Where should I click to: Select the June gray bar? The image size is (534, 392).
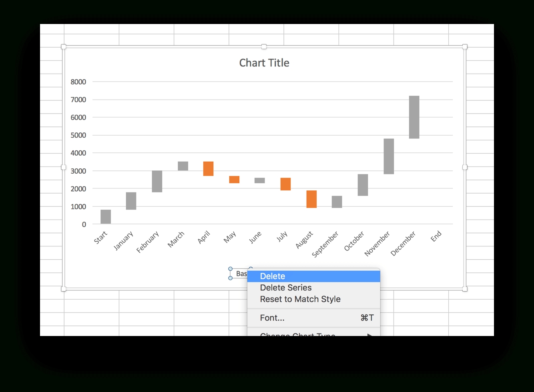260,180
